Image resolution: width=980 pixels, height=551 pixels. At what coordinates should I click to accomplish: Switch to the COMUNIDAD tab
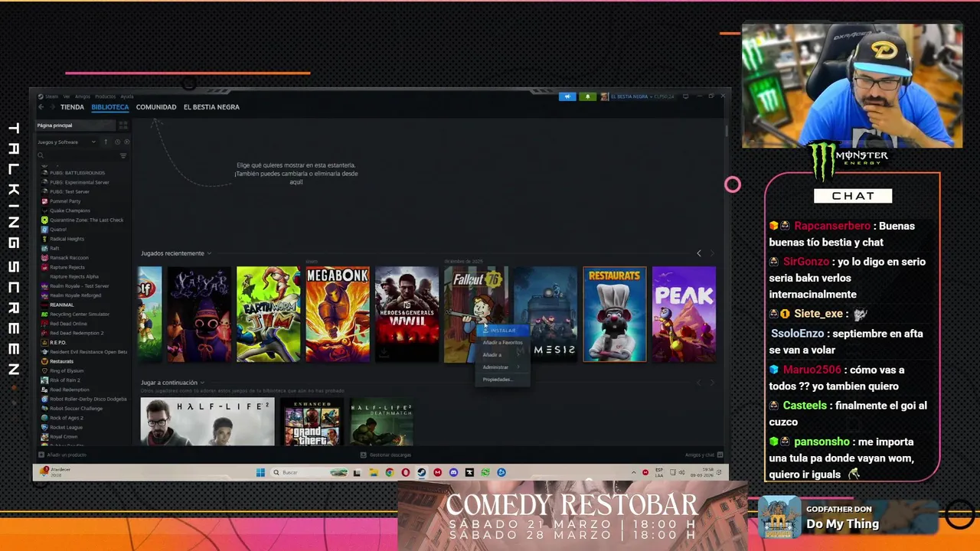pos(156,107)
